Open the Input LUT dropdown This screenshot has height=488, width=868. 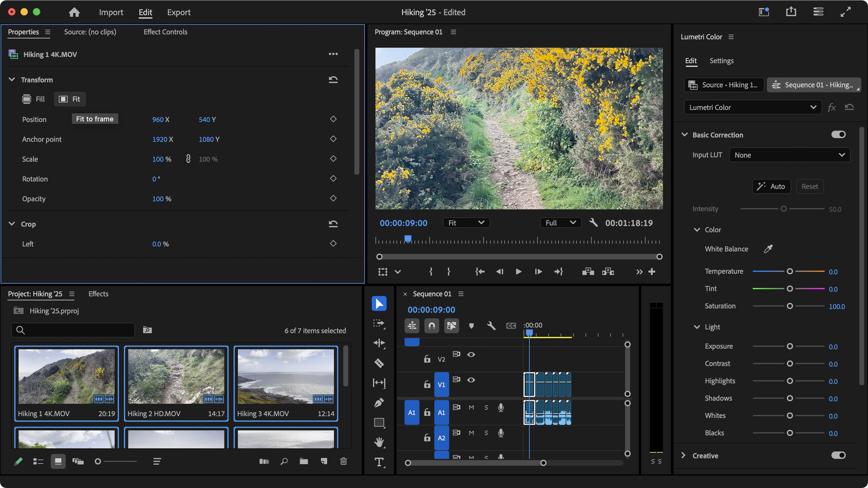789,155
